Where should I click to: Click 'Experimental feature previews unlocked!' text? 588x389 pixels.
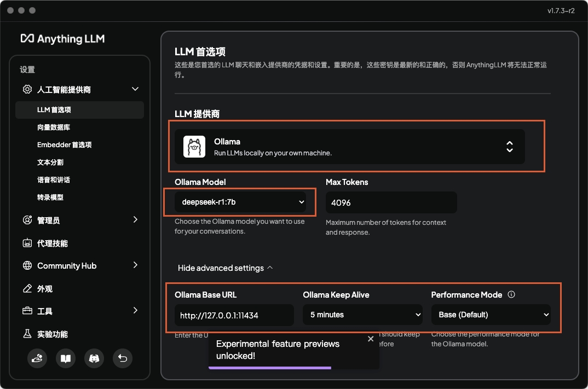(x=278, y=350)
